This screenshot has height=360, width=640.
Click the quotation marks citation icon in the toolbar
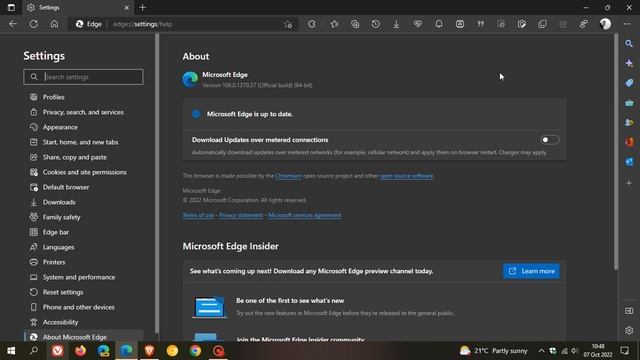480,24
